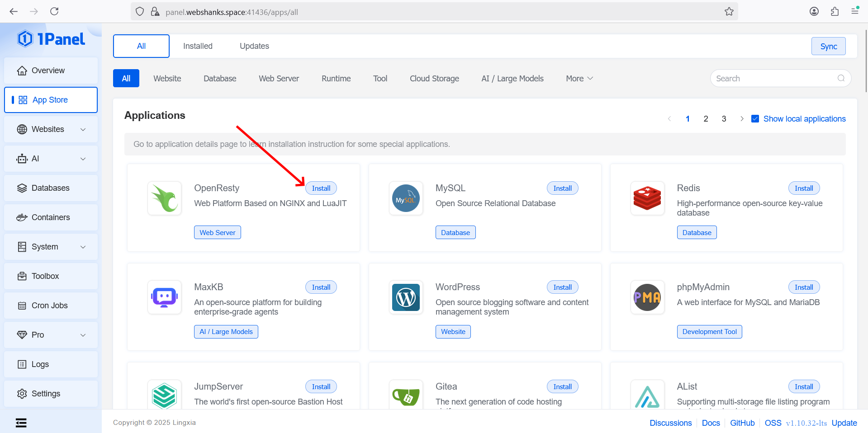Open the AList app icon
This screenshot has width=868, height=433.
click(x=647, y=395)
